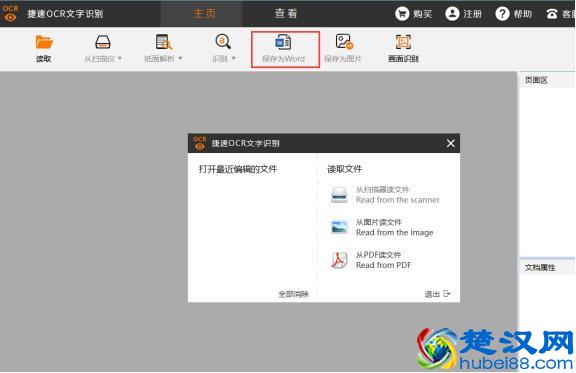The image size is (576, 373).
Task: Open the 帮助 question mark icon
Action: (502, 14)
